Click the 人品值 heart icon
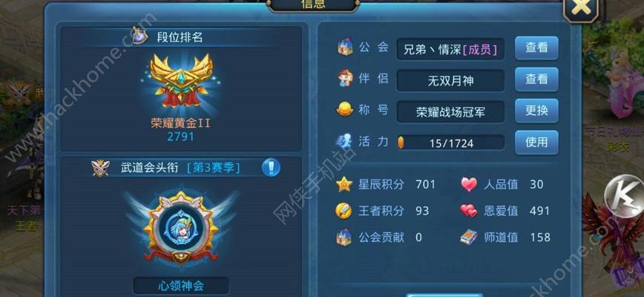The height and width of the screenshot is (297, 644). click(469, 184)
